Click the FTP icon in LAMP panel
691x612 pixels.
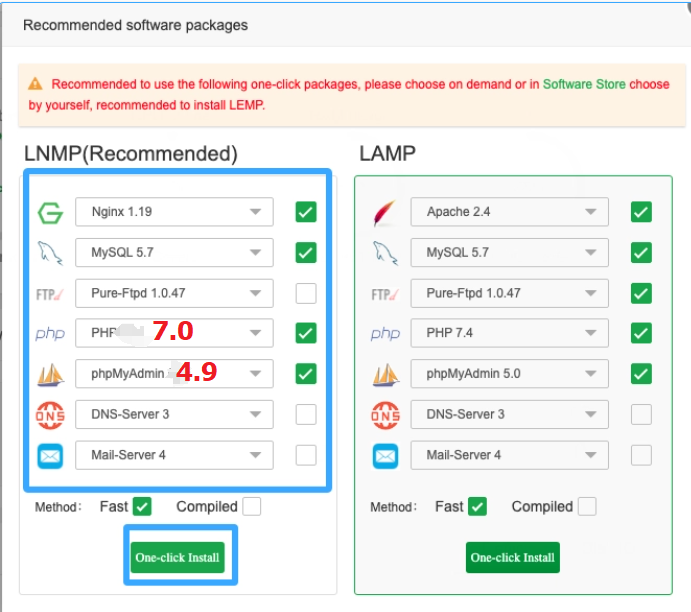click(385, 294)
